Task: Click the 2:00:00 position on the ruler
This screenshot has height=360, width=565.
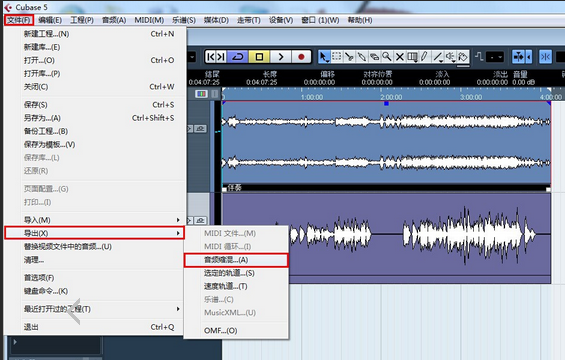Action: pyautogui.click(x=391, y=97)
